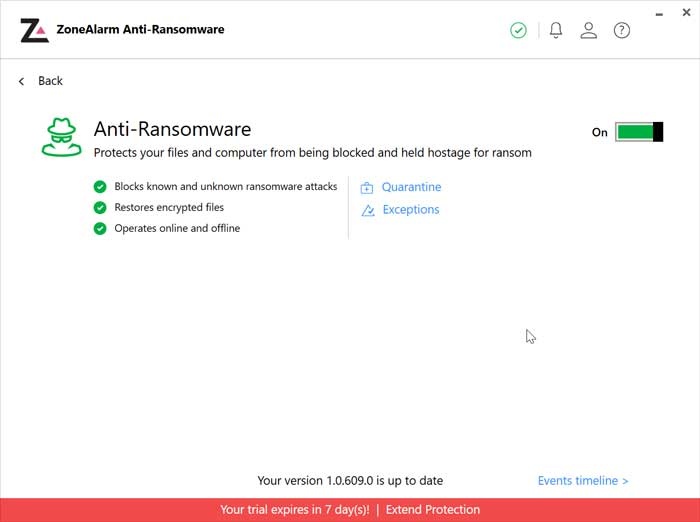The image size is (700, 522).
Task: Click the Protects your files description text
Action: click(312, 153)
